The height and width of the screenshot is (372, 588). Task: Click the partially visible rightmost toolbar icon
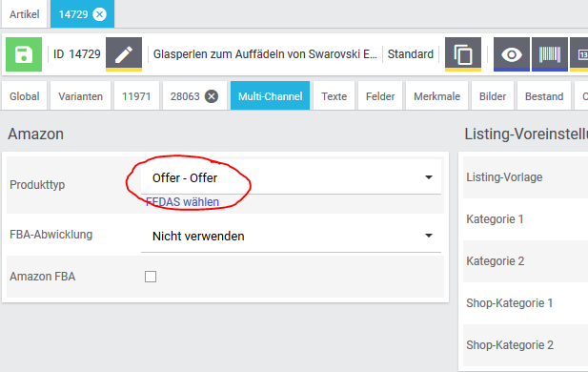click(579, 54)
